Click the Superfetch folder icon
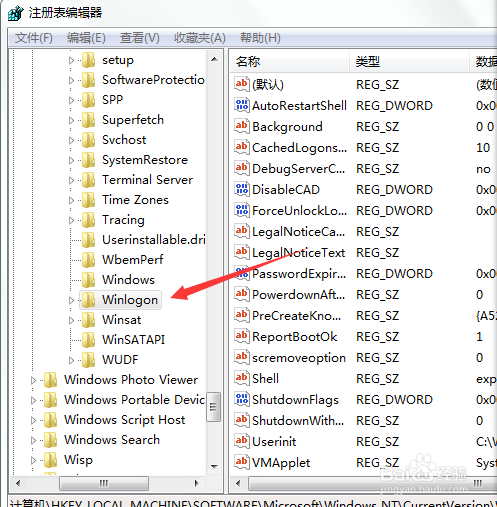This screenshot has height=507, width=497. pos(89,120)
